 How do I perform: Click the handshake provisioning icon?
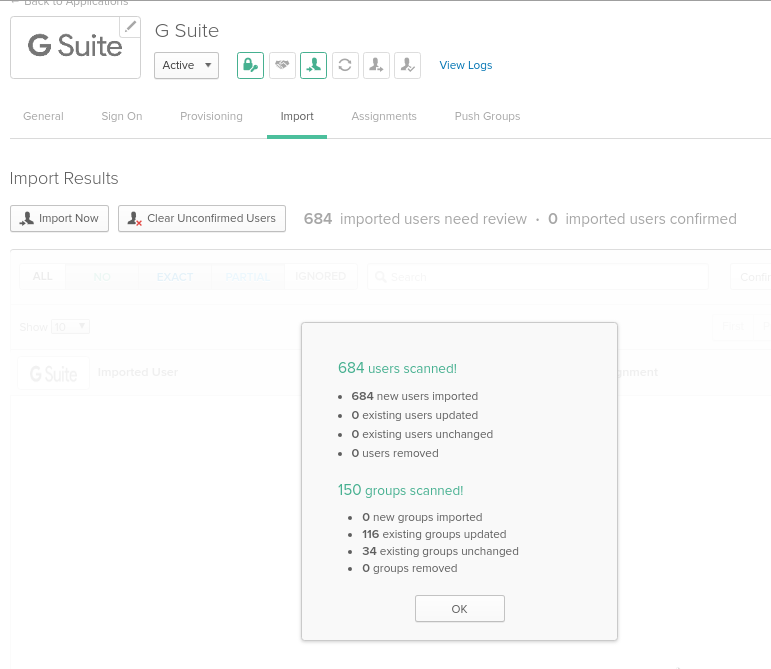click(x=282, y=65)
